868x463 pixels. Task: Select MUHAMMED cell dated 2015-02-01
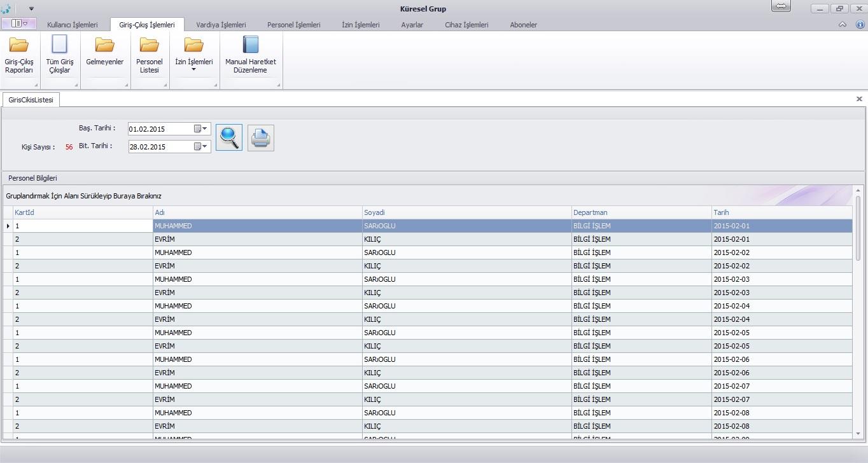tap(258, 226)
